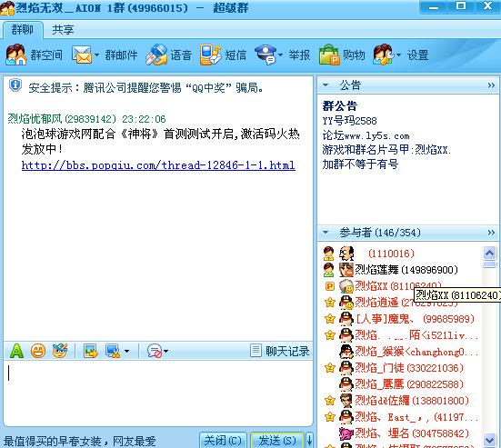This screenshot has height=448, width=501.
Task: Select member 烈焰_猴猴 in the list
Action: (401, 352)
